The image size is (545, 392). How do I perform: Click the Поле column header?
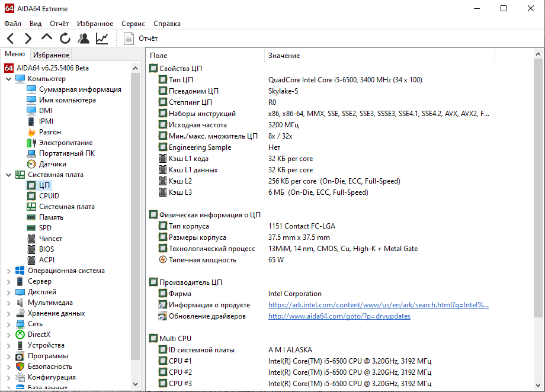click(x=205, y=56)
